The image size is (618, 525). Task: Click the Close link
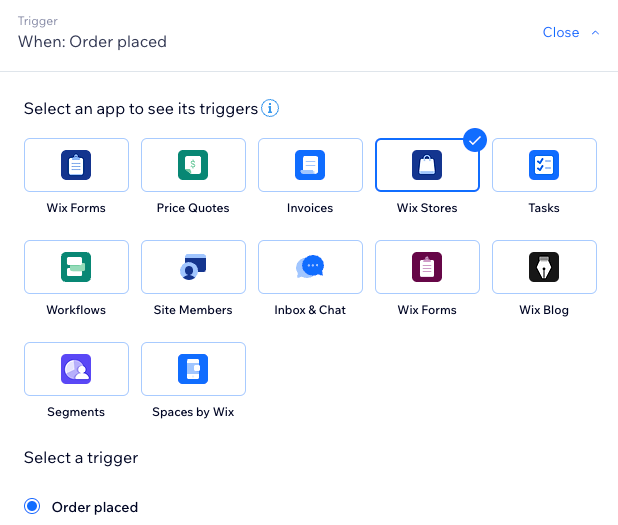click(x=561, y=32)
